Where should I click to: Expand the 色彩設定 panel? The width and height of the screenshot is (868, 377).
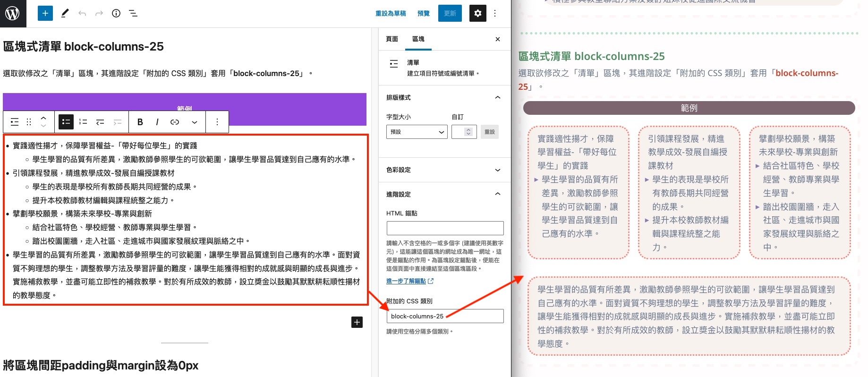(x=445, y=170)
